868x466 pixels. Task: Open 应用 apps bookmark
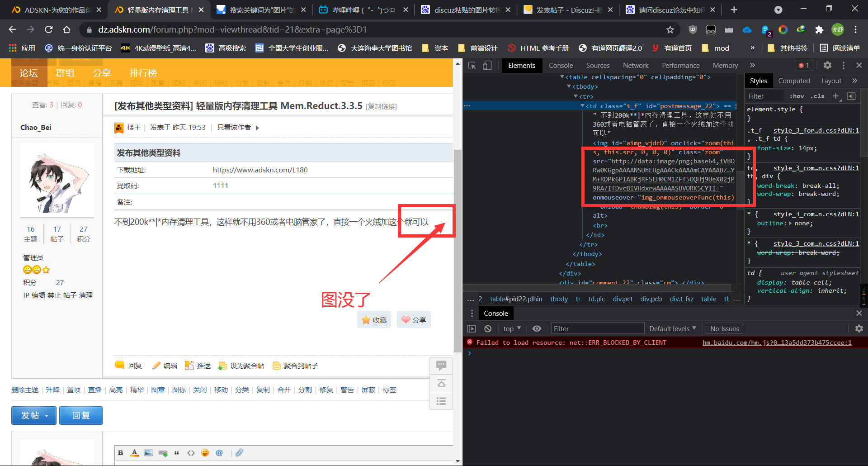pos(22,48)
